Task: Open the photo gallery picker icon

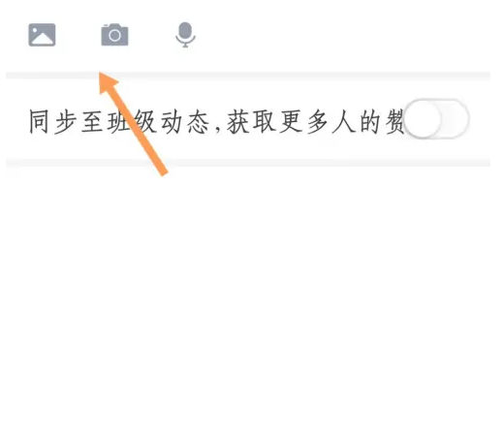Action: [42, 35]
